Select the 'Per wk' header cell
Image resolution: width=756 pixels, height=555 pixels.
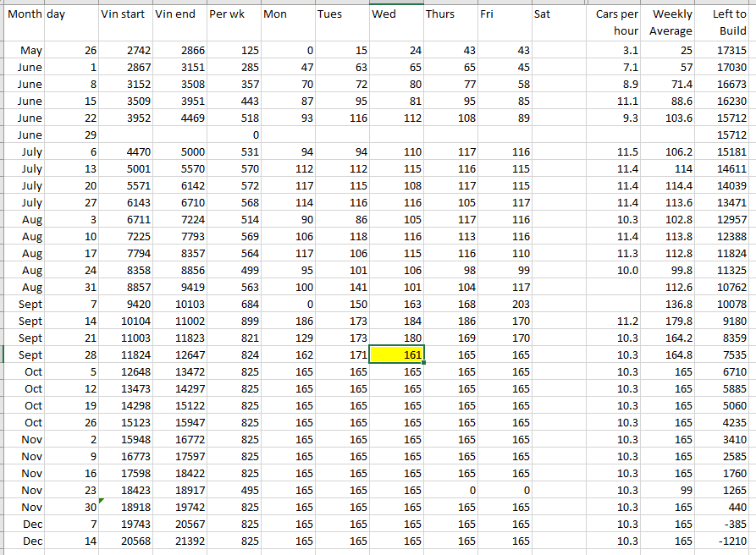[x=233, y=15]
